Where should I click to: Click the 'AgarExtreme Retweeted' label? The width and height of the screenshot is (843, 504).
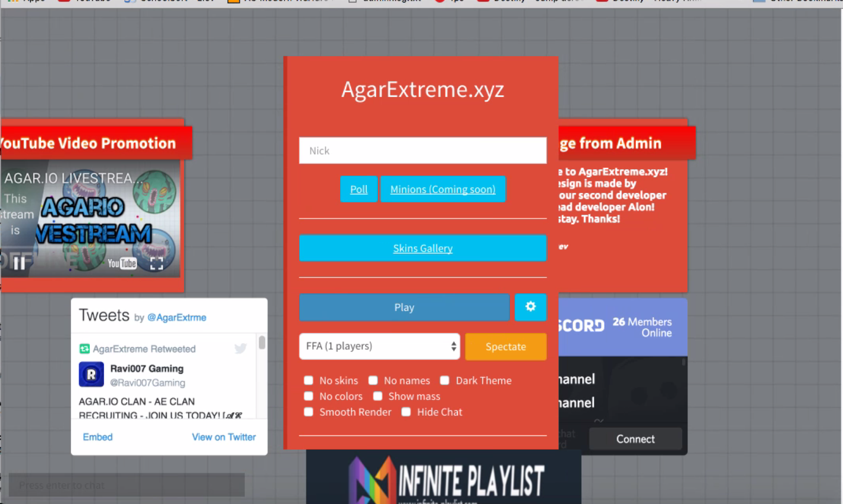point(144,349)
